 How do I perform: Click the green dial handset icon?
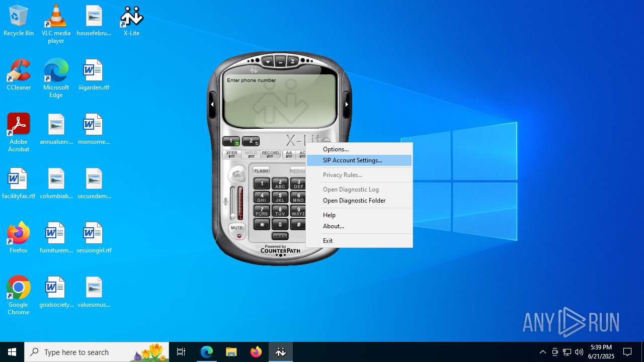coord(237,174)
